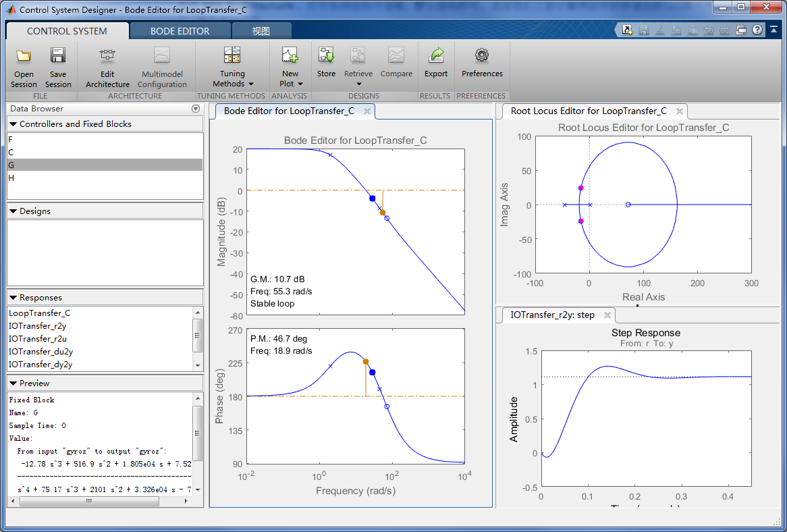
Task: Switch to the CONTROL SYSTEM ribbon tab
Action: pos(67,31)
